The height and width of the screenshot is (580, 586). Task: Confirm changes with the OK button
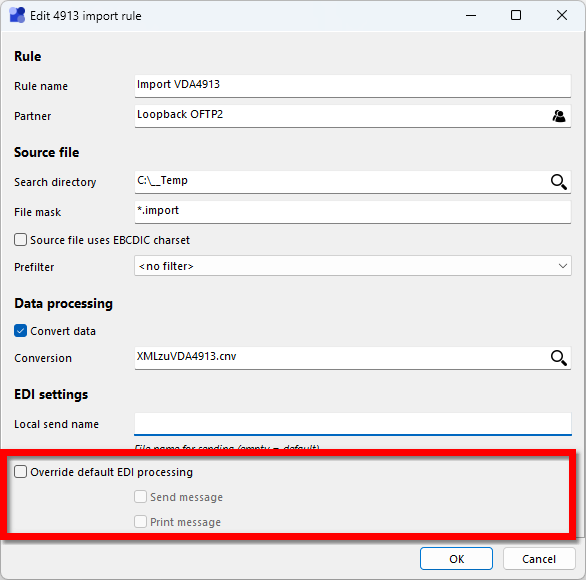pos(456,559)
